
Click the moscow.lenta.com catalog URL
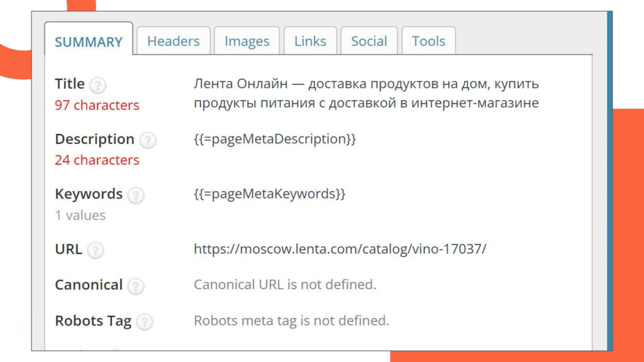[x=340, y=249]
